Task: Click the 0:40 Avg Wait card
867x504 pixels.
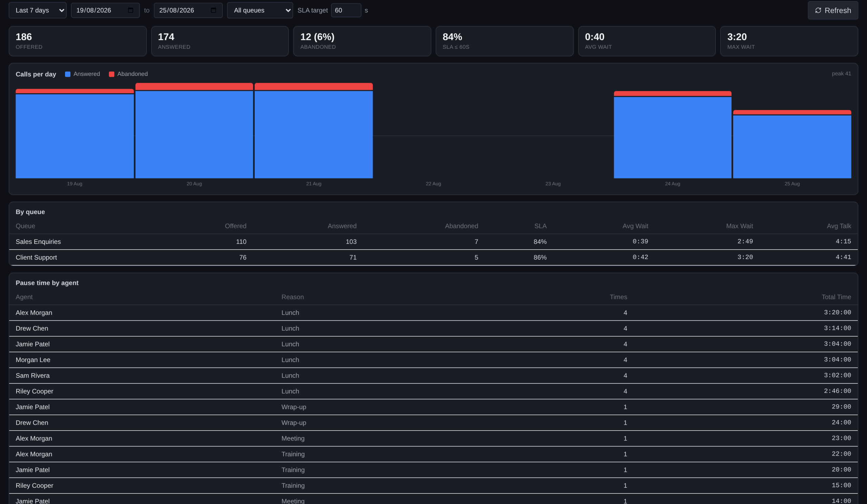Action: [647, 41]
